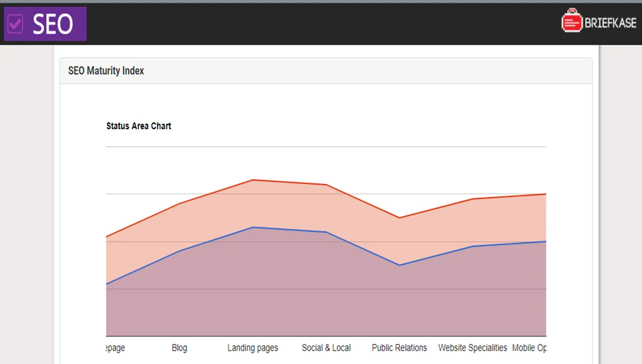Click the Landing pages axis label
The image size is (642, 364).
pyautogui.click(x=253, y=348)
